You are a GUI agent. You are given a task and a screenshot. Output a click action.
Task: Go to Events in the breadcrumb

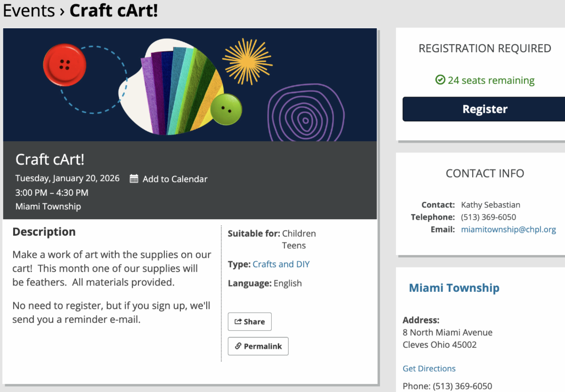tap(29, 10)
